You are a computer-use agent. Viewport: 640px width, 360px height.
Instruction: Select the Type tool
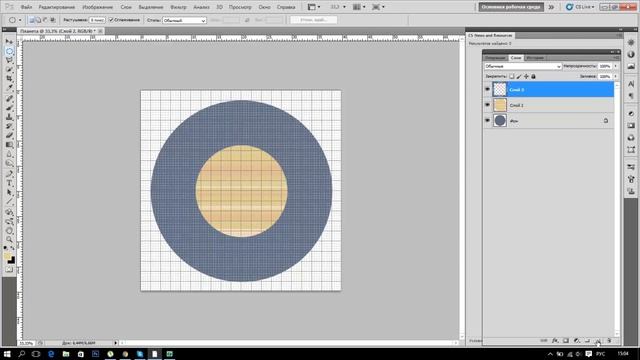click(x=9, y=184)
